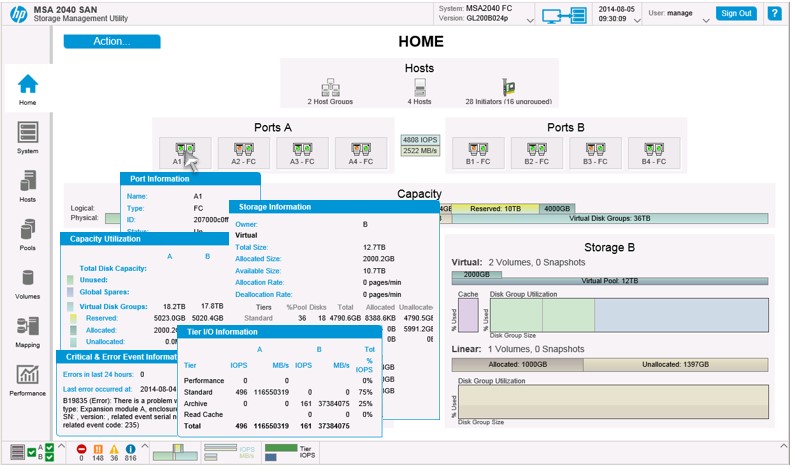Click the Tier IOPS graphic in footer
Viewport: 793px width, 467px height.
click(290, 452)
